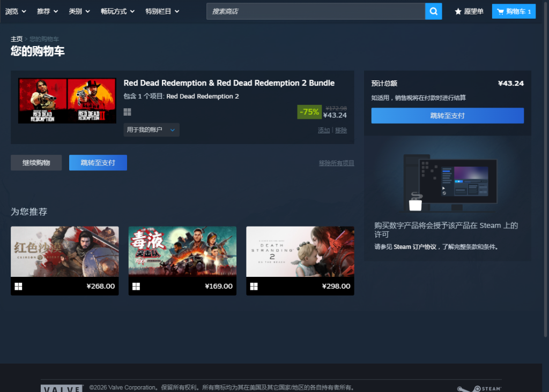Screen dimensions: 549x392
Task: Click Windows icon on the ¥268.00 game card
Action: pos(18,287)
